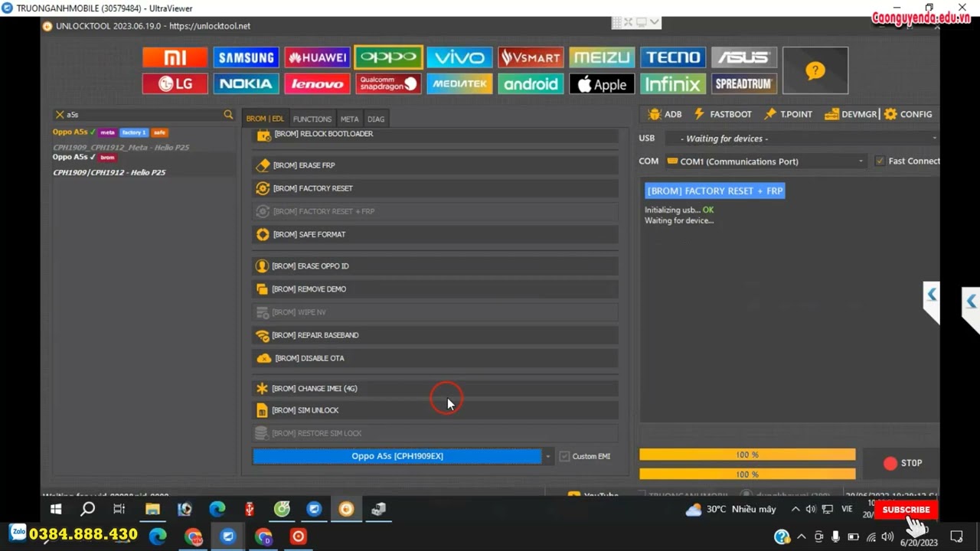The image size is (980, 551).
Task: Toggle the Fast Connect checkbox
Action: 880,161
